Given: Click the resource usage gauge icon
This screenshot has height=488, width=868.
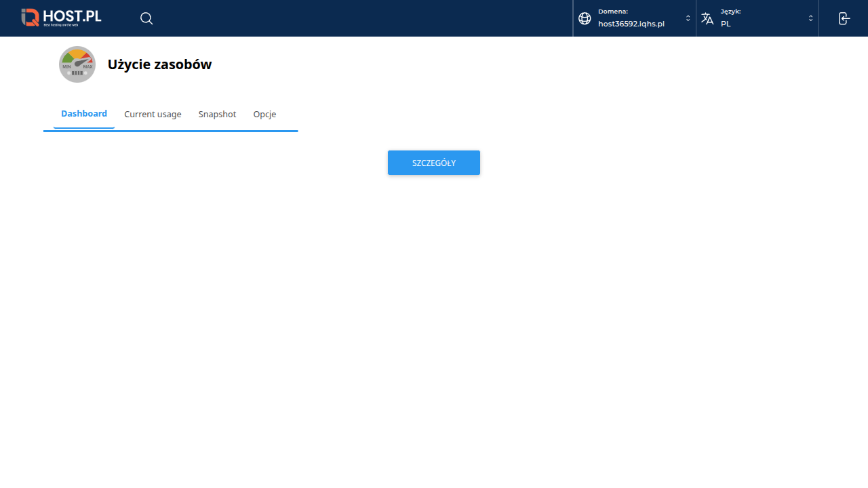Looking at the screenshot, I should 77,64.
